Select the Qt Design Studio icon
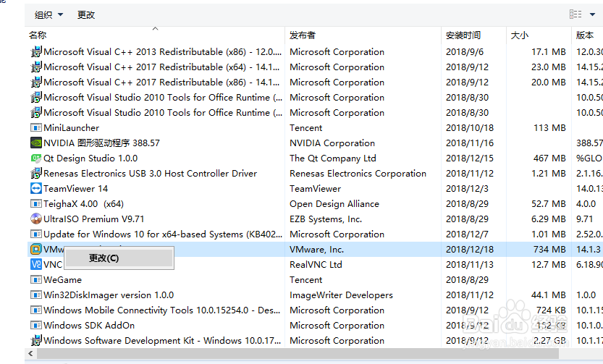603x364 pixels. point(36,158)
